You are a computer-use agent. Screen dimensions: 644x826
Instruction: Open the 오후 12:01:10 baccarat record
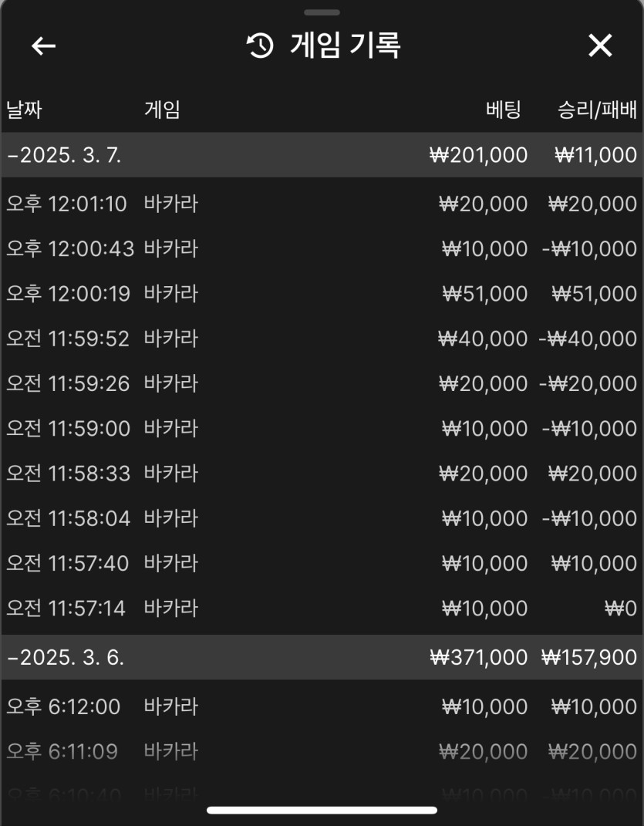(321, 204)
